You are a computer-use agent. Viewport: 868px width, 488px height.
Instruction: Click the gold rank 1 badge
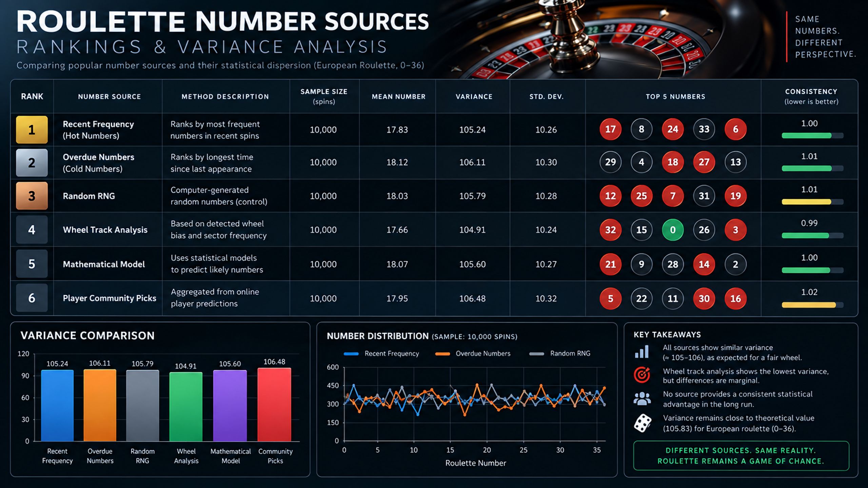32,129
